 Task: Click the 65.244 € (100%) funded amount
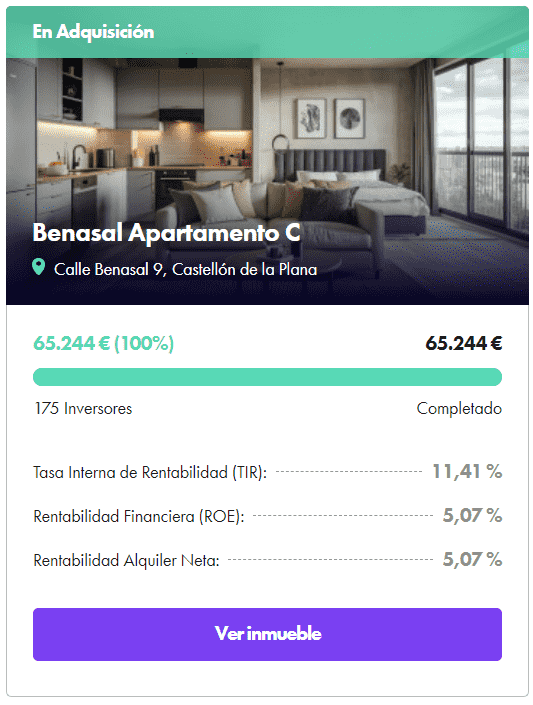[103, 344]
